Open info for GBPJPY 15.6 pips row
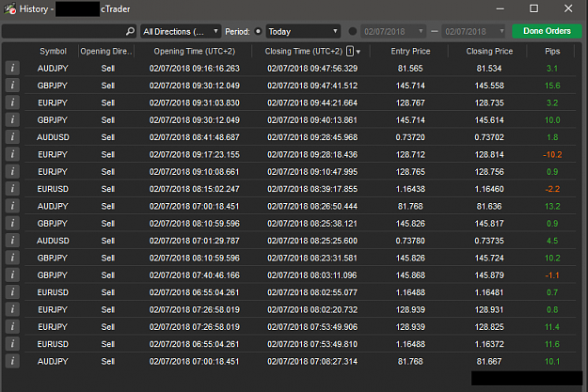 pos(12,86)
